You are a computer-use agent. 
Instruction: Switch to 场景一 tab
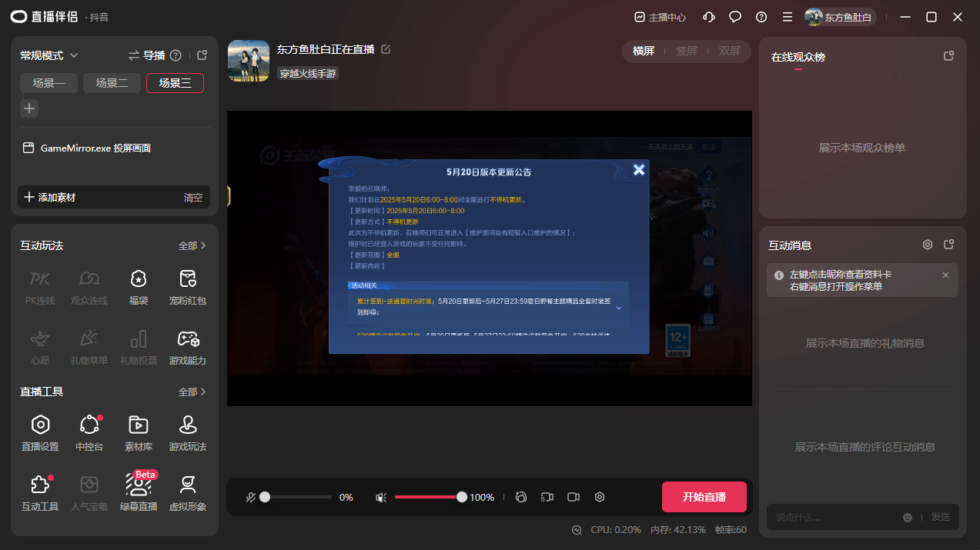pyautogui.click(x=48, y=83)
